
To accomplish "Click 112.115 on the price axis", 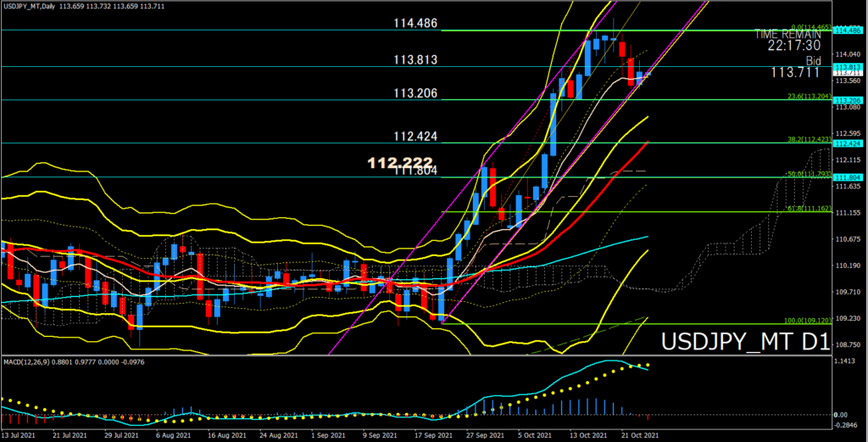I will (847, 160).
